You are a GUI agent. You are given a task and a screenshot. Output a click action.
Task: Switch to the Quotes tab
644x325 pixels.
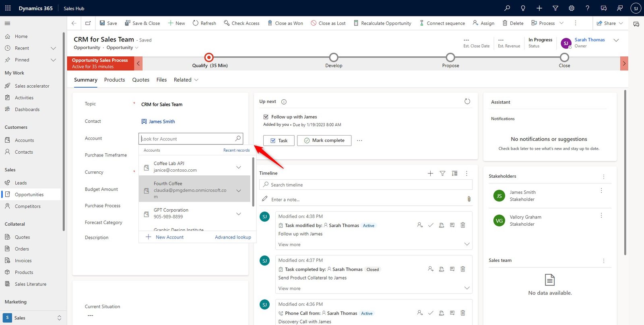tap(141, 80)
